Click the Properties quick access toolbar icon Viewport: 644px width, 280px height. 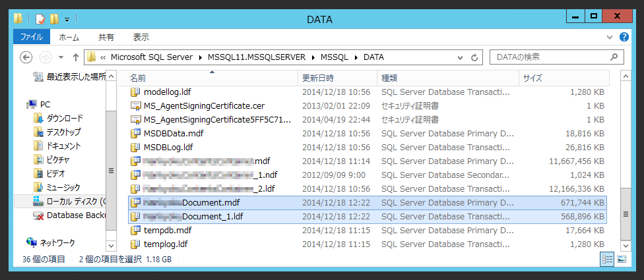point(40,19)
